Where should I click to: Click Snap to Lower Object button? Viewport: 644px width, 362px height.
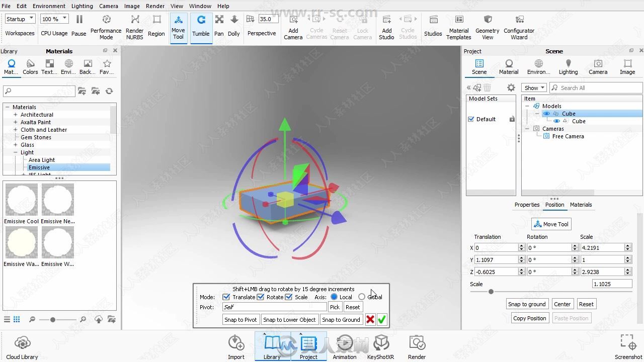pyautogui.click(x=289, y=320)
